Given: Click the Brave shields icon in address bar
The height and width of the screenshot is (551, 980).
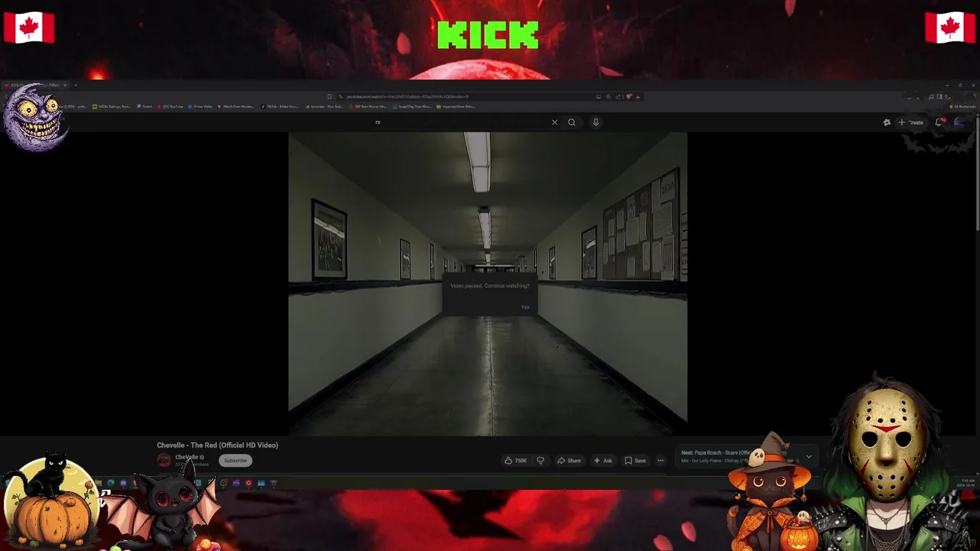Looking at the screenshot, I should click(x=629, y=96).
